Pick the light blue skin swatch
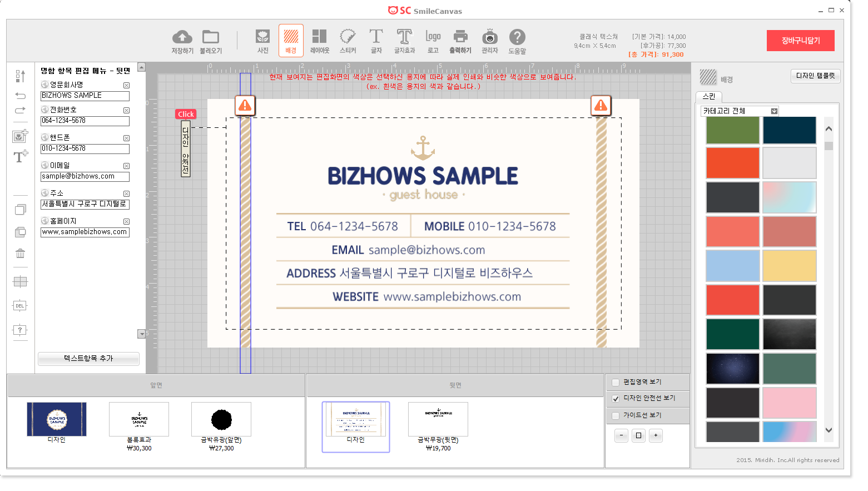Viewport: 868px width, 491px height. click(x=732, y=266)
